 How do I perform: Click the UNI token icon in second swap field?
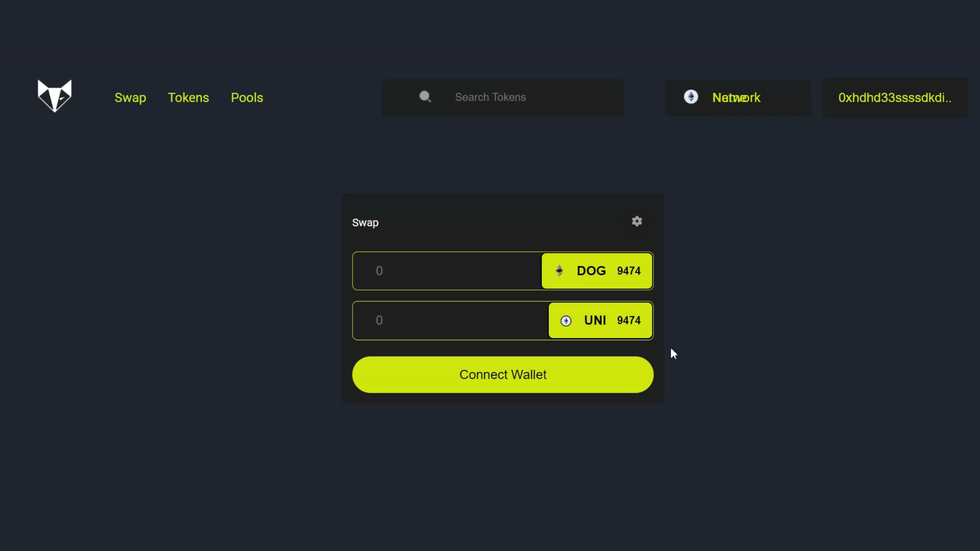[565, 320]
